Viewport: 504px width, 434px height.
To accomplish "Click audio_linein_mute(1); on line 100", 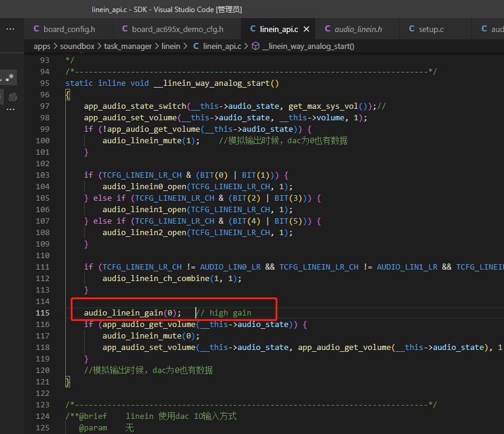I will [x=151, y=140].
